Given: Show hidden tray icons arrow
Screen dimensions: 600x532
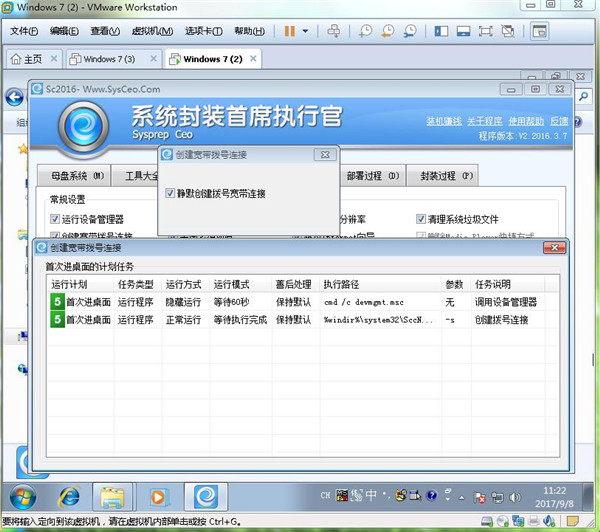Looking at the screenshot, I should 461,497.
